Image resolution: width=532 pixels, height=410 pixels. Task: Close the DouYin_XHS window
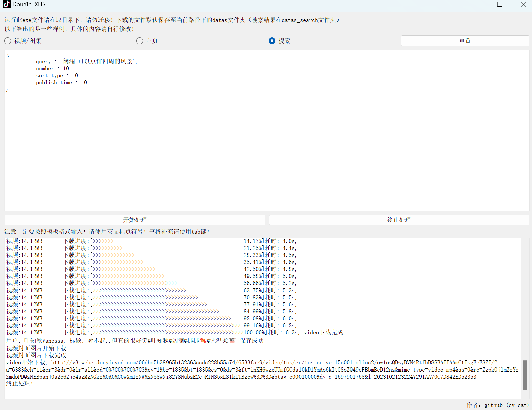tap(523, 4)
